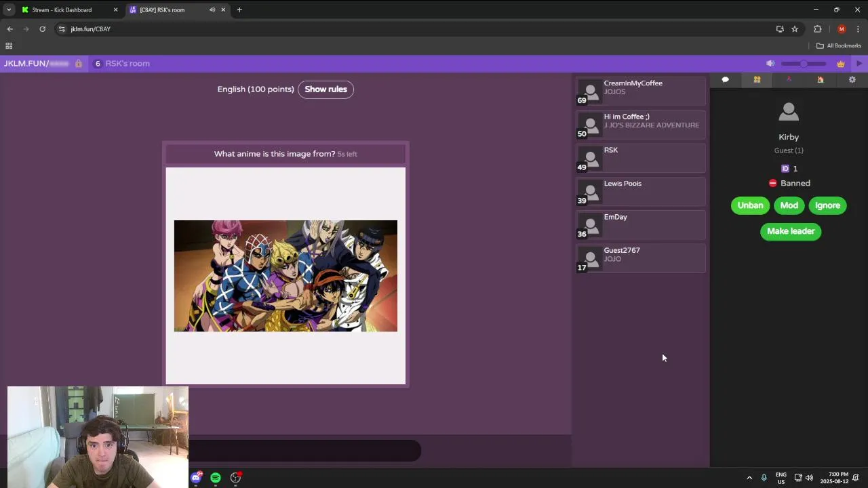Select player CreaminMyCoffee in scoreboard
Image resolution: width=868 pixels, height=488 pixels.
(641, 91)
